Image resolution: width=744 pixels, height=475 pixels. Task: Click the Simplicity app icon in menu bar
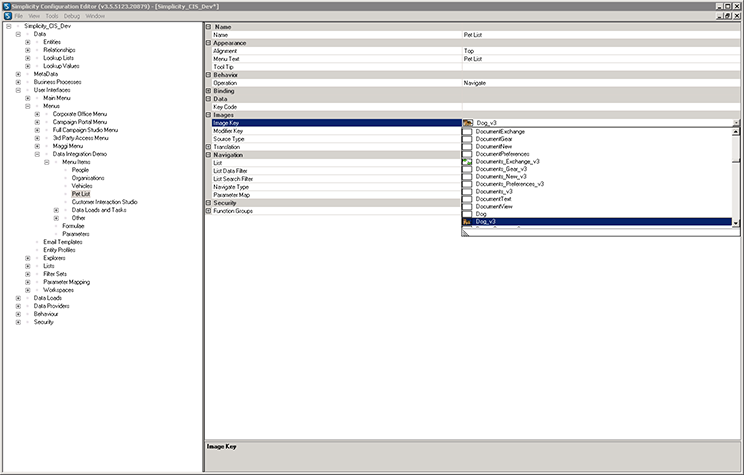[7, 16]
